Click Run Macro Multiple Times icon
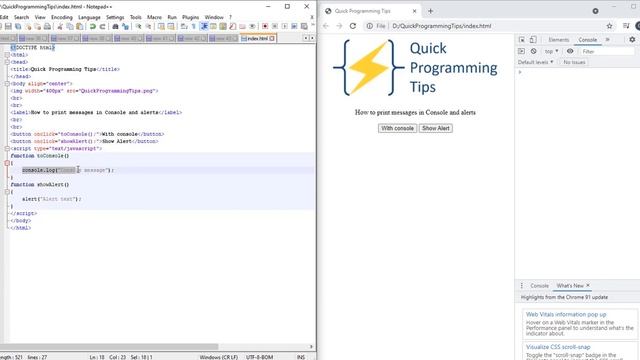640x360 pixels. pos(294,26)
